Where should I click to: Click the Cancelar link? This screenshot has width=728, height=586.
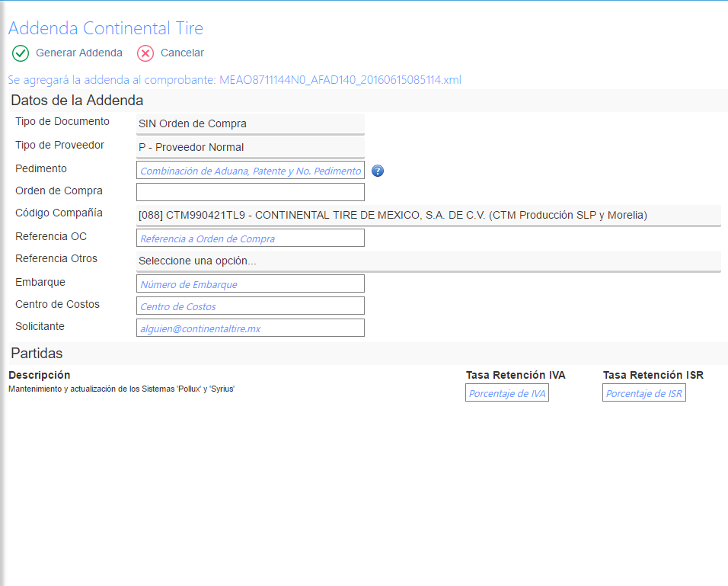click(x=182, y=53)
